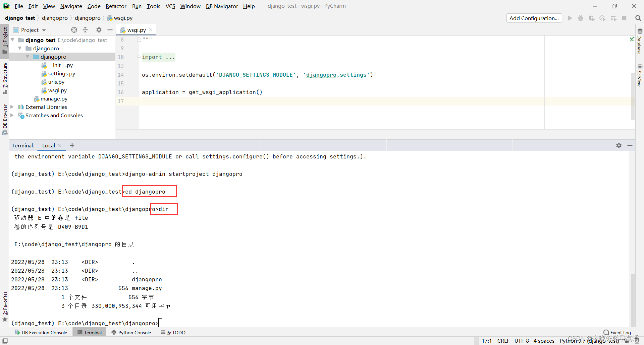The image size is (644, 345).
Task: Click 4 spaces indent setting
Action: tap(544, 341)
